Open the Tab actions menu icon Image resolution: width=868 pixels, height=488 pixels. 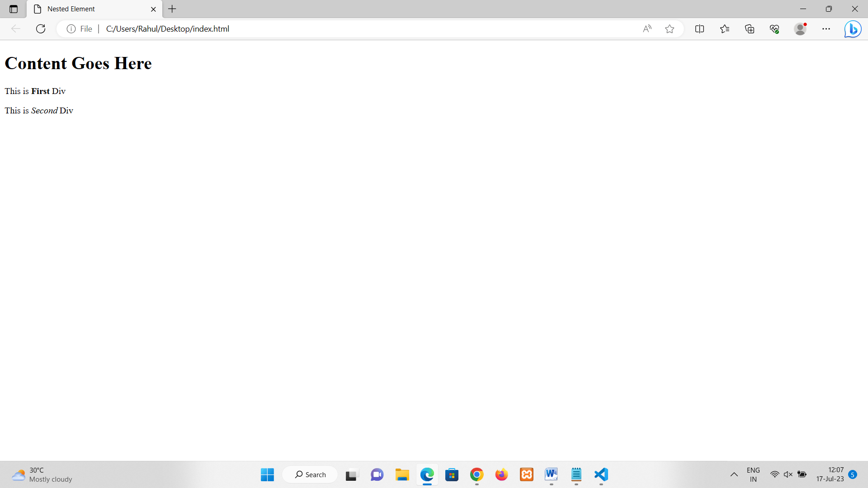click(x=14, y=9)
